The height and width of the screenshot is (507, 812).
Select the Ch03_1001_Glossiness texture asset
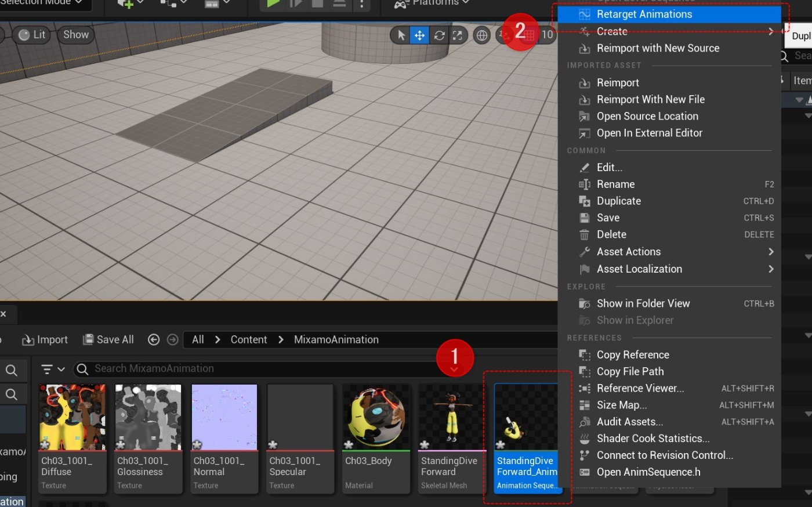tap(148, 438)
